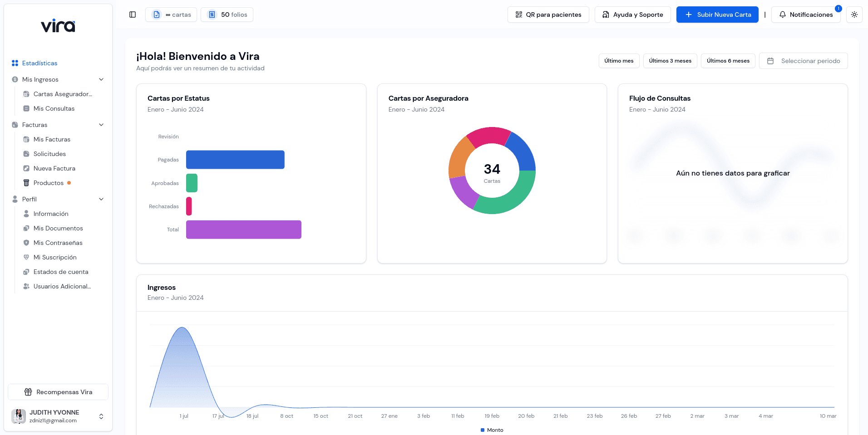The height and width of the screenshot is (435, 868).
Task: Click the Recompensas gift icon
Action: pos(28,392)
